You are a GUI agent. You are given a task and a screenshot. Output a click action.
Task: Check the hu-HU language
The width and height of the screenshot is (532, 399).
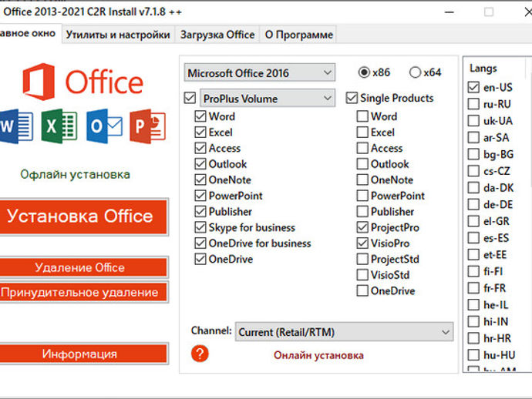473,355
